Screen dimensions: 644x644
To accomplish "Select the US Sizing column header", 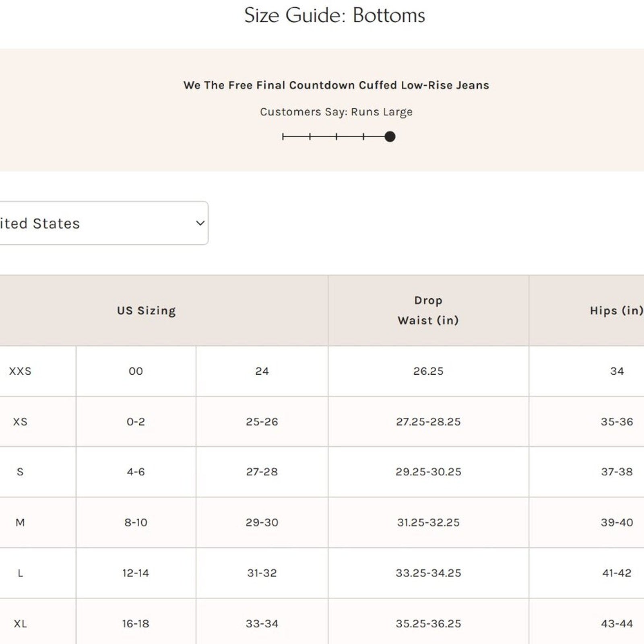I will coord(147,311).
